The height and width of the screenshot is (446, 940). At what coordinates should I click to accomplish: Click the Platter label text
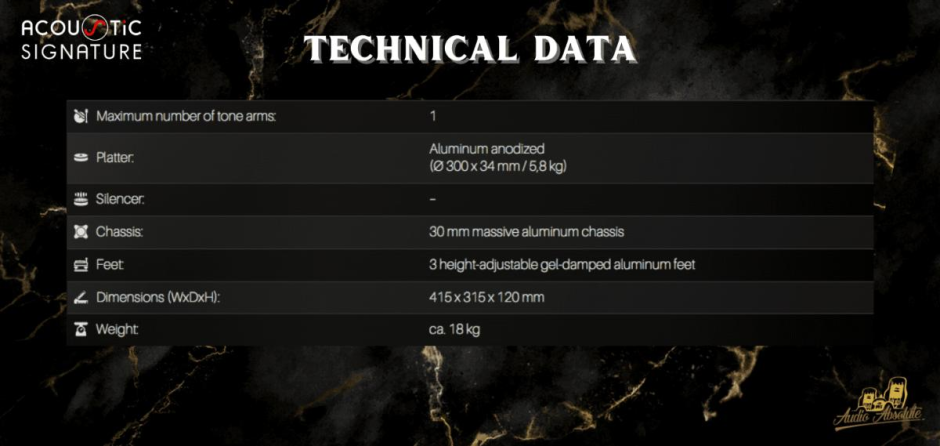coord(115,158)
